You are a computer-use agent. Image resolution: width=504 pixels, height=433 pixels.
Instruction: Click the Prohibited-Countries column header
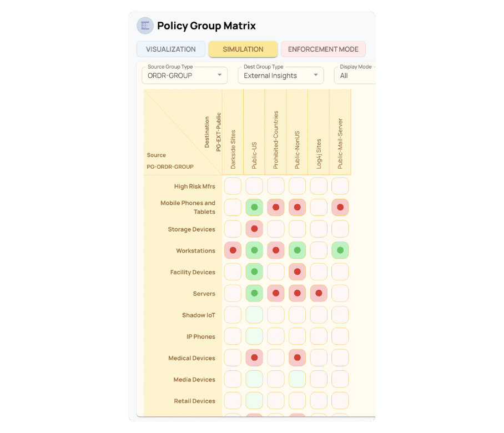276,140
